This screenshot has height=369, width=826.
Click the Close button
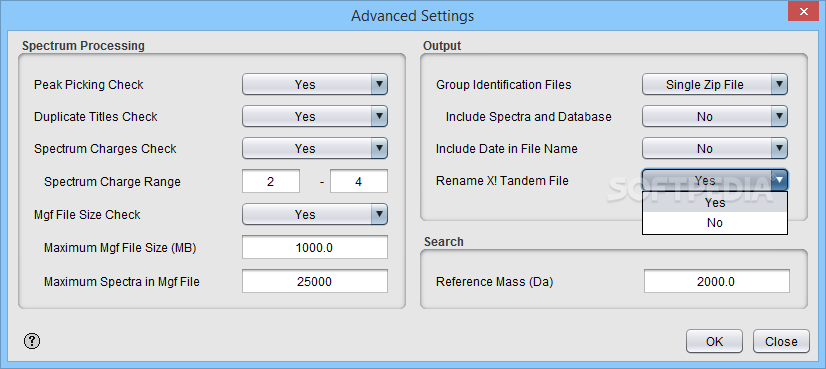pos(781,342)
